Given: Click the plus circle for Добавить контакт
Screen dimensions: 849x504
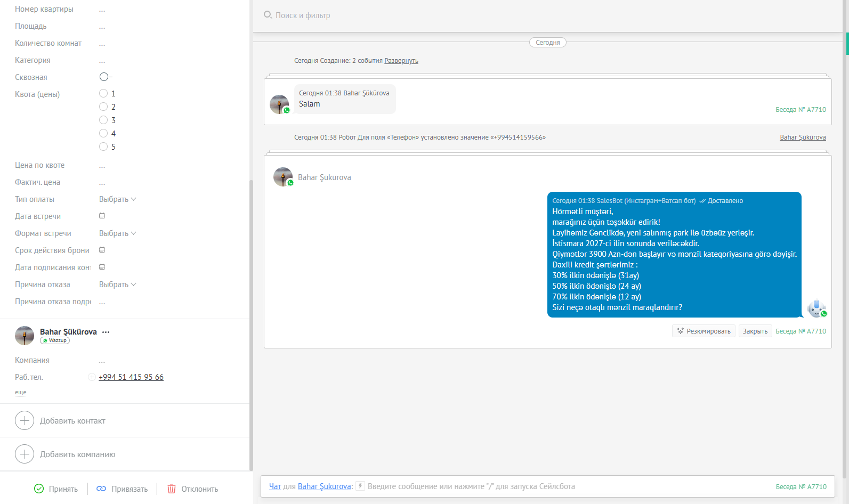Looking at the screenshot, I should point(25,420).
